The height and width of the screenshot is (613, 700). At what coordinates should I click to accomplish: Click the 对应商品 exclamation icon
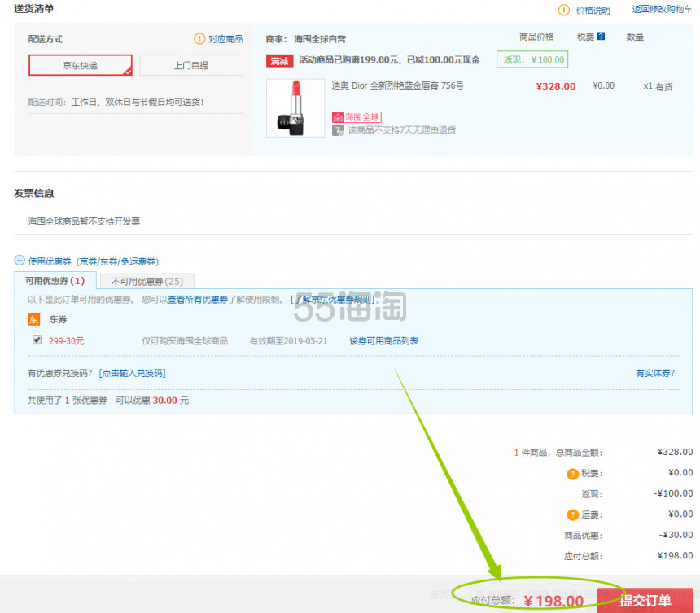click(x=199, y=39)
